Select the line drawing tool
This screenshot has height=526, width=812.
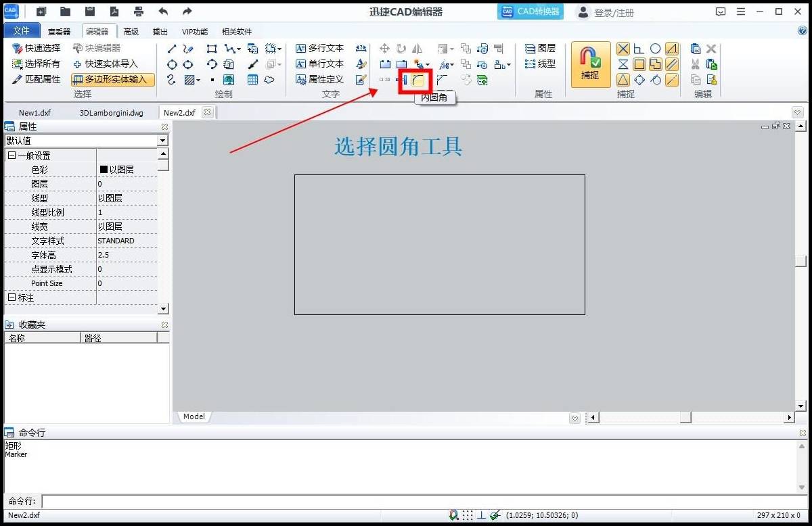click(172, 49)
